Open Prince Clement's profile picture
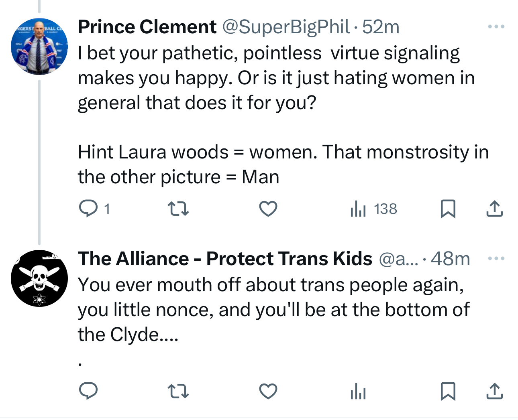This screenshot has height=420, width=518. 39,47
